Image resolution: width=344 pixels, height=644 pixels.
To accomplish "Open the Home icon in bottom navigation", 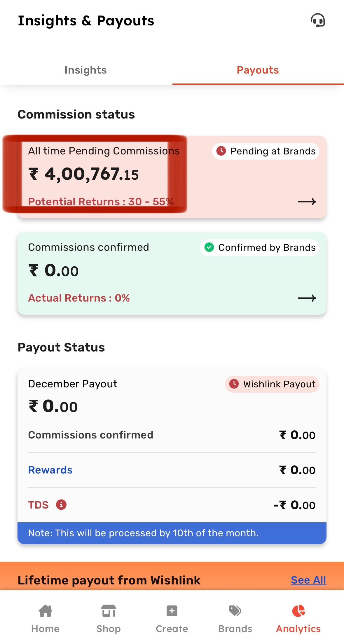I will tap(46, 611).
